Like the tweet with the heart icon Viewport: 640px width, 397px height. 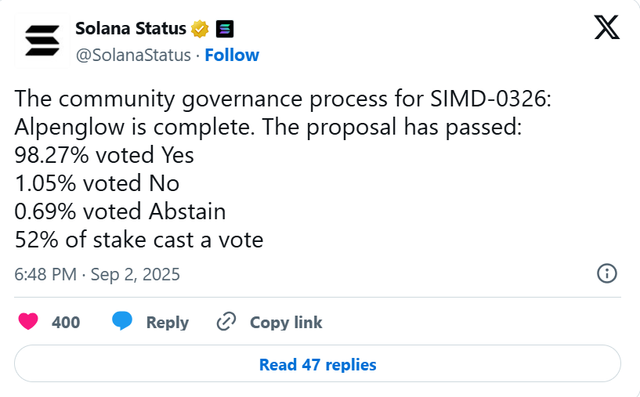coord(28,322)
